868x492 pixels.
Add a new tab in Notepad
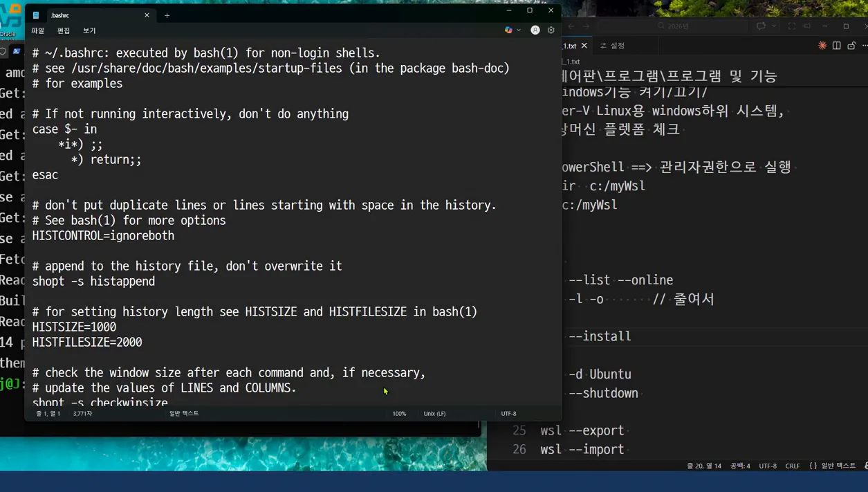tap(167, 15)
